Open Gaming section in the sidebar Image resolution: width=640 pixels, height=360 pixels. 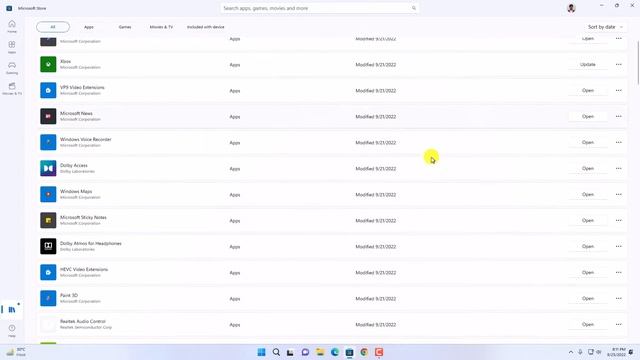coord(12,68)
